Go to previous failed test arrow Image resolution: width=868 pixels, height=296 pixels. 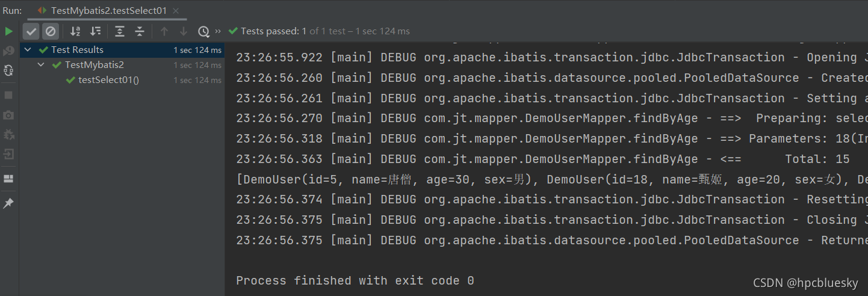pyautogui.click(x=164, y=31)
